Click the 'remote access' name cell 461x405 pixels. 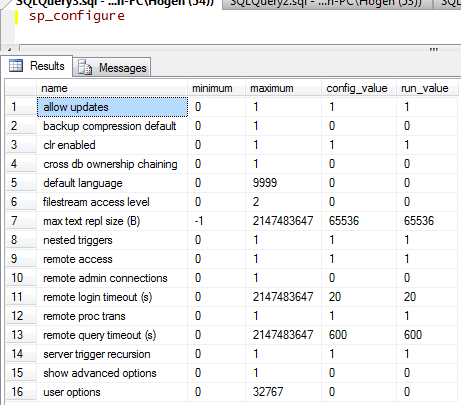click(112, 259)
